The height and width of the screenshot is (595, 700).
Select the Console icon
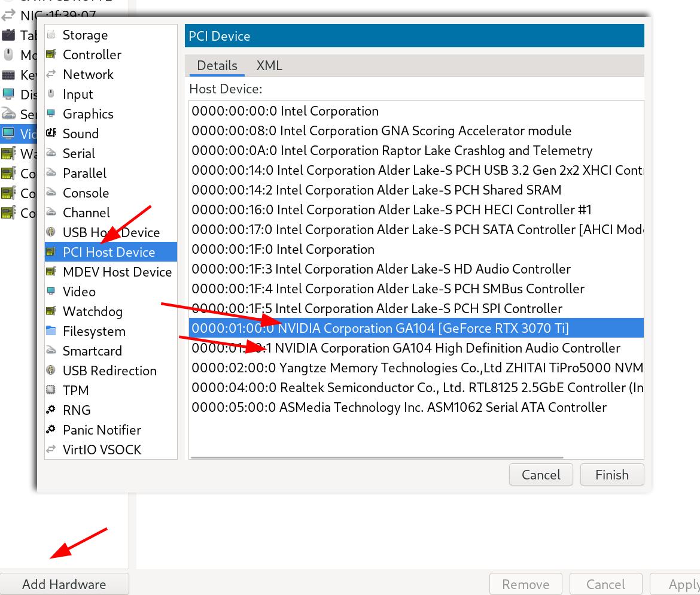51,193
